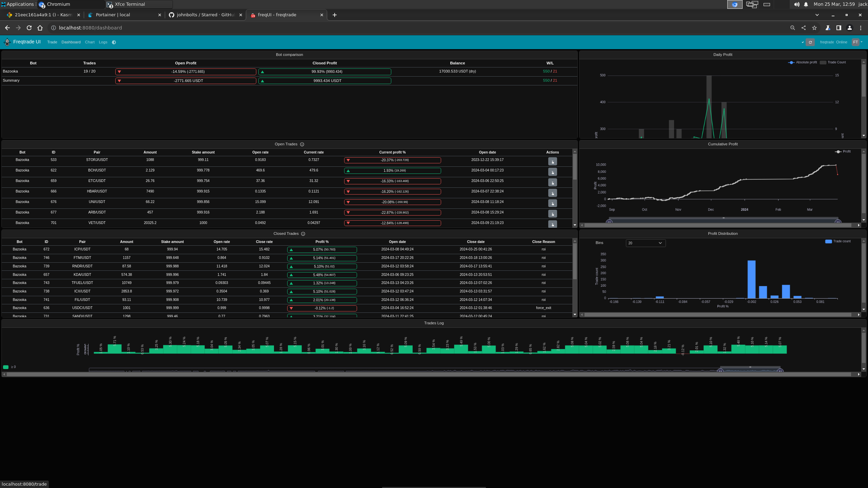This screenshot has height=488, width=868.
Task: Open the Bins dropdown showing 20
Action: pyautogui.click(x=645, y=243)
